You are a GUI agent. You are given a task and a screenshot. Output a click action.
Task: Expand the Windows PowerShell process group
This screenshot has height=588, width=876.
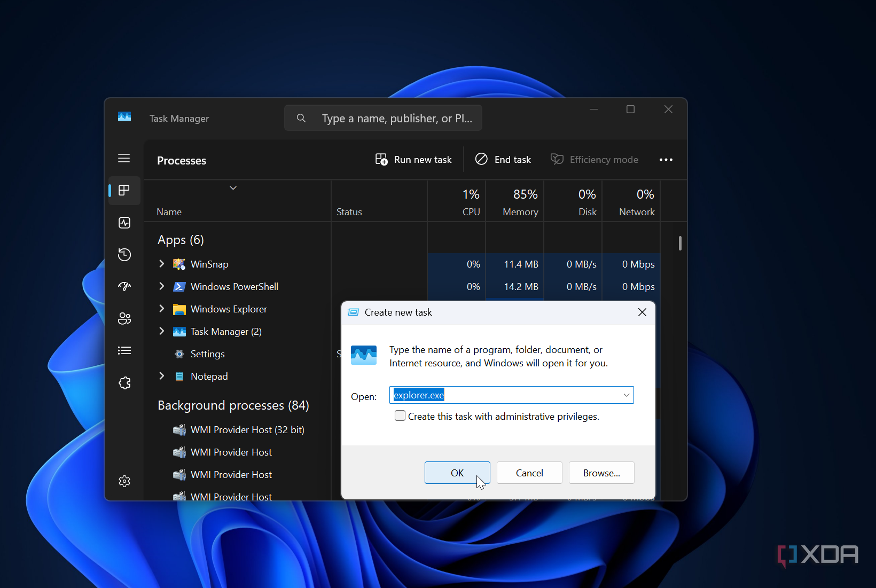[162, 286]
